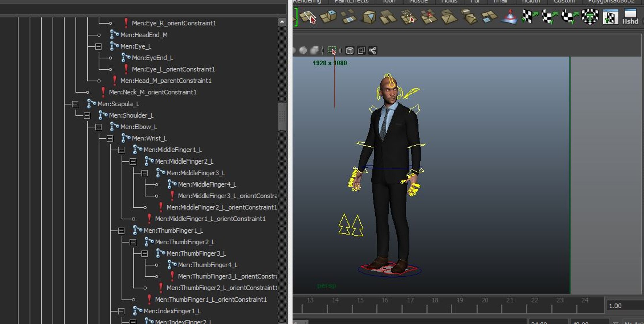Switch to the nCloth shelf tab
Image resolution: width=644 pixels, height=324 pixels.
(531, 1)
